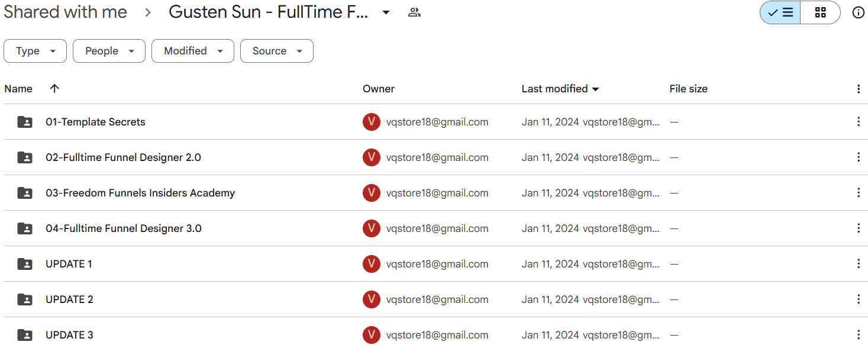Open sort options three-dot icon in header

point(858,89)
